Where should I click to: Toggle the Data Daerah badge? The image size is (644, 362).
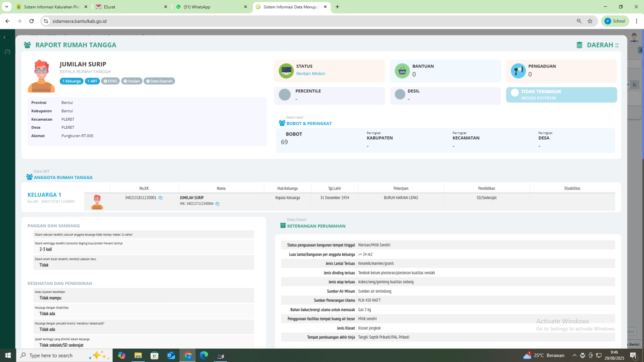[x=159, y=81]
